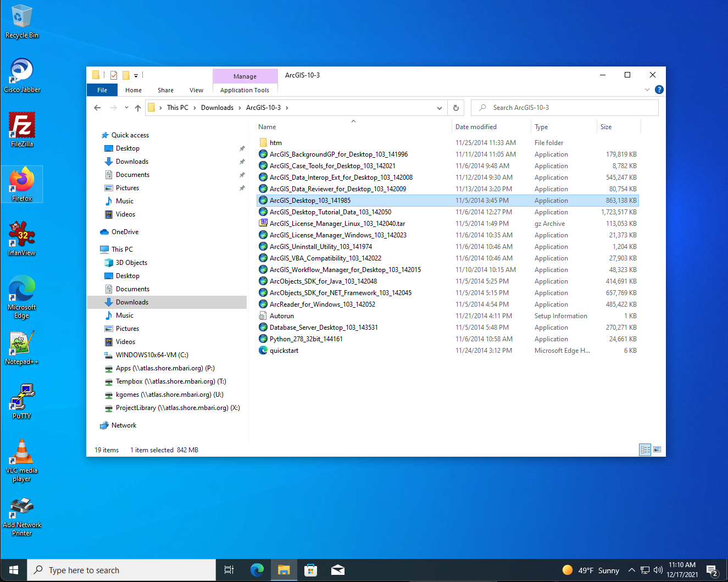
Task: Select the Autorun setup information file
Action: pos(282,316)
